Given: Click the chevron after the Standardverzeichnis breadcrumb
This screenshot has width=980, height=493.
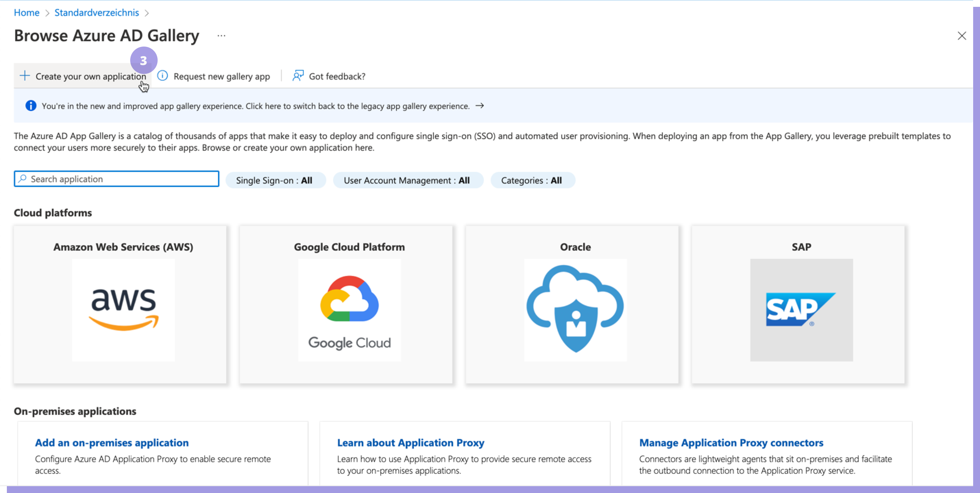Looking at the screenshot, I should pos(147,13).
